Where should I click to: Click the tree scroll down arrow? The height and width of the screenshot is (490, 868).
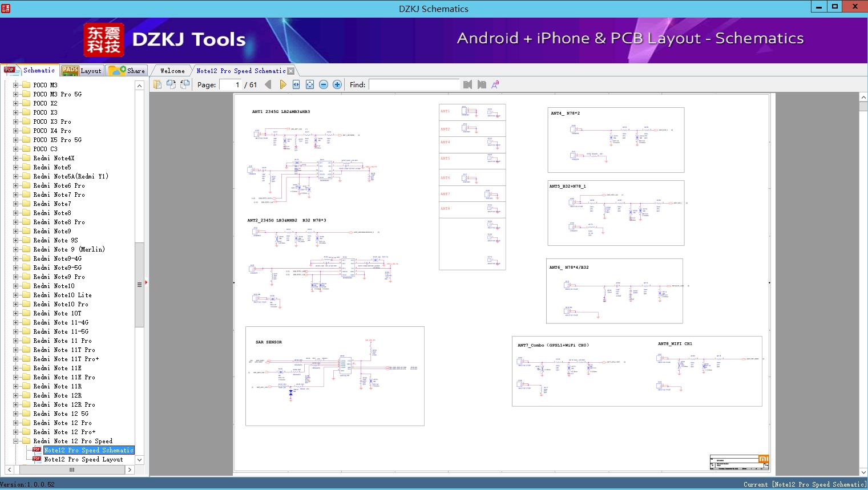point(139,460)
